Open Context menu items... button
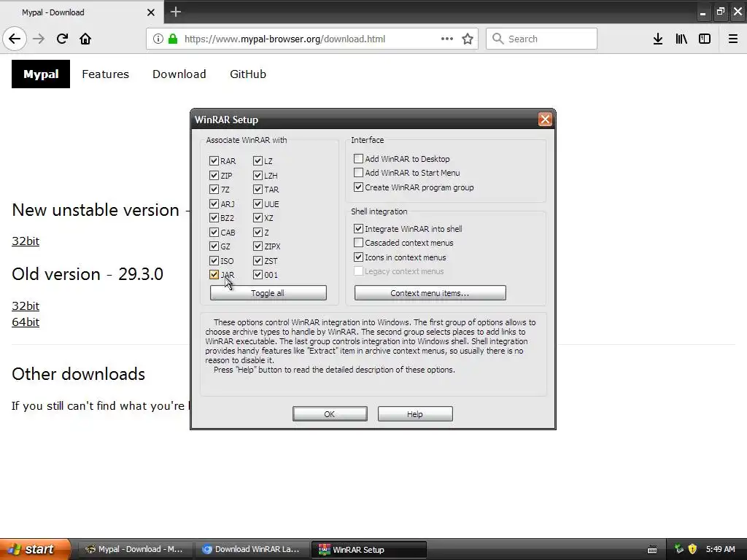 (430, 293)
